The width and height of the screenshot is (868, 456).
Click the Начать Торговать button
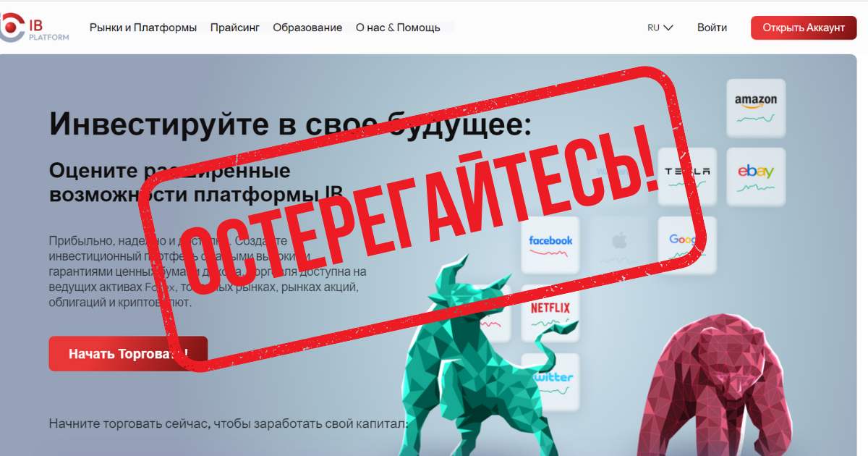click(x=128, y=354)
